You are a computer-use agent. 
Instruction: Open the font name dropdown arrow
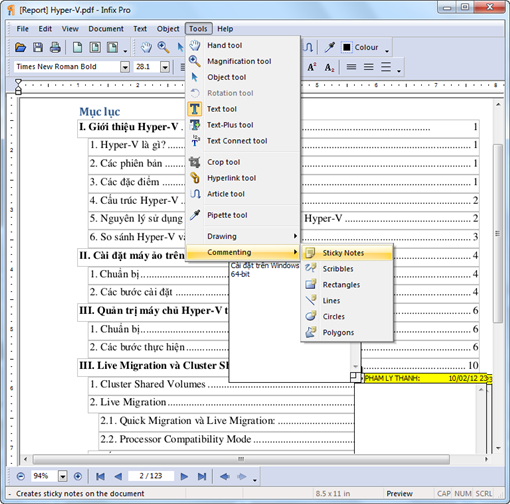coord(125,67)
